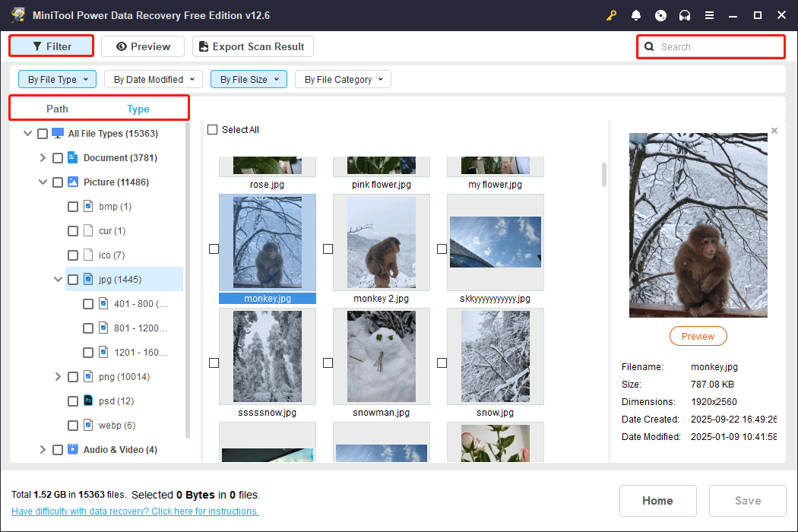The image size is (798, 532).
Task: Select the snowman.jpg thumbnail
Action: pos(381,356)
